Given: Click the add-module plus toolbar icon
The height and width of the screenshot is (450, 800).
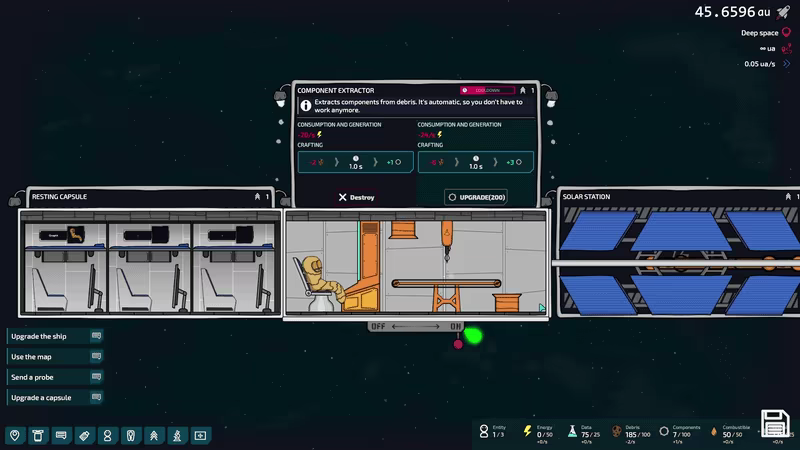Looking at the screenshot, I should (200, 435).
